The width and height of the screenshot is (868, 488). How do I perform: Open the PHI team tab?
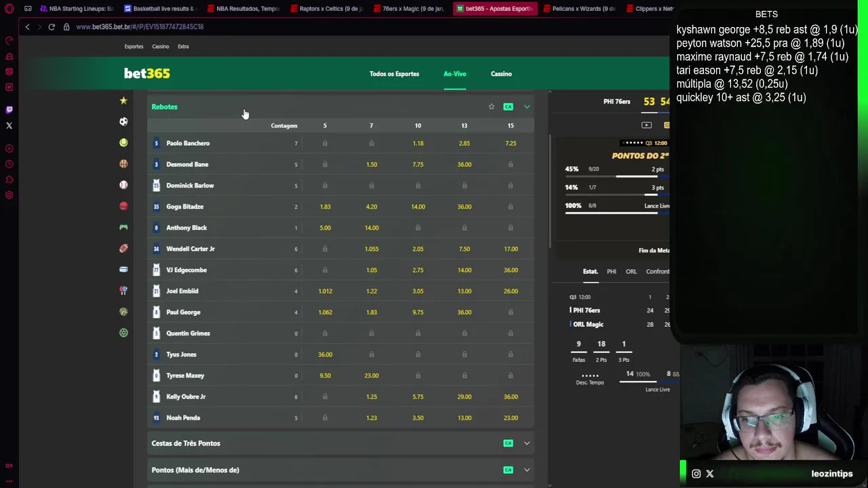coord(612,272)
